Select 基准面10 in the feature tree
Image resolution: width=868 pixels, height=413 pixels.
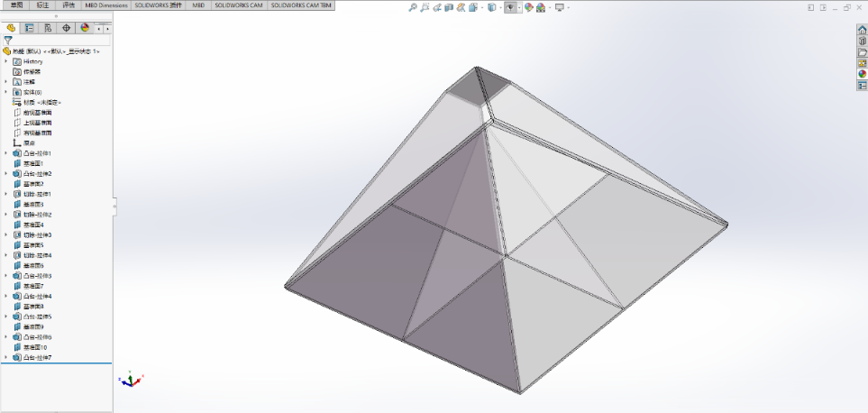pyautogui.click(x=34, y=347)
